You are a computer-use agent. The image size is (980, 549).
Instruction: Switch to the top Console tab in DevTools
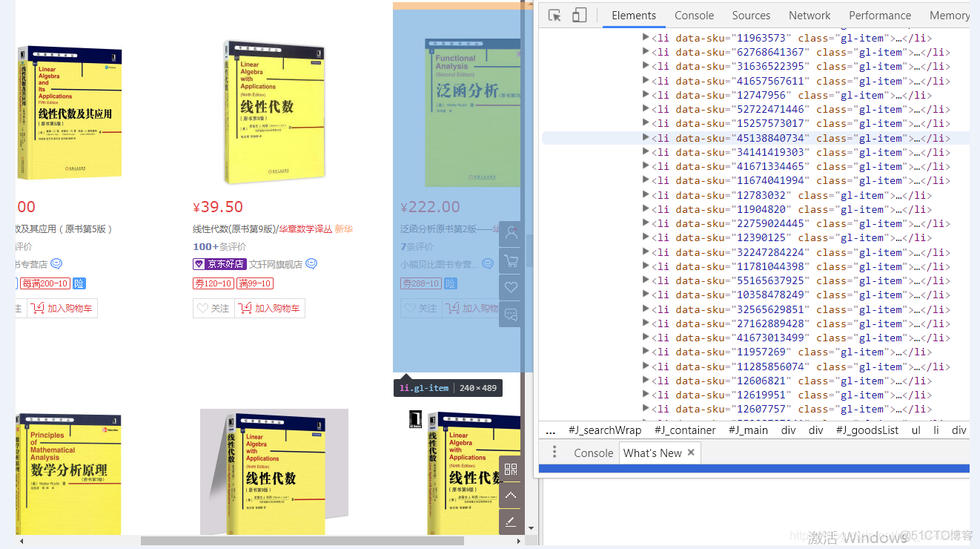694,16
